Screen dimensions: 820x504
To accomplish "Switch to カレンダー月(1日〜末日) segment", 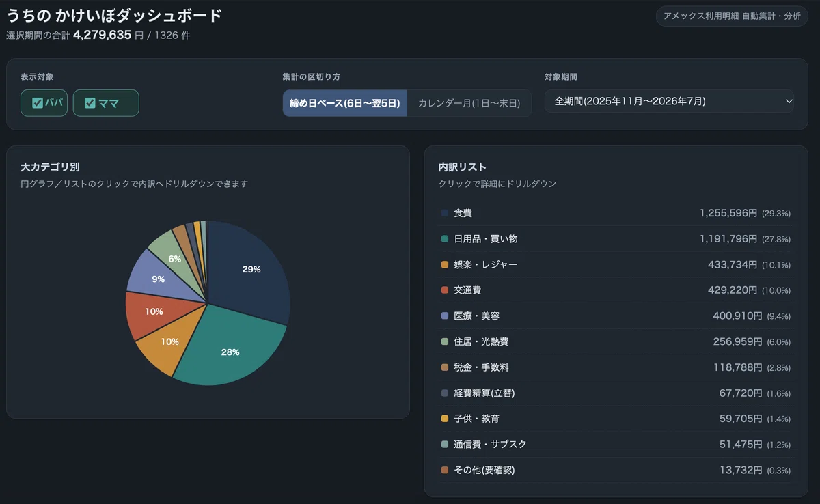I will pos(469,103).
